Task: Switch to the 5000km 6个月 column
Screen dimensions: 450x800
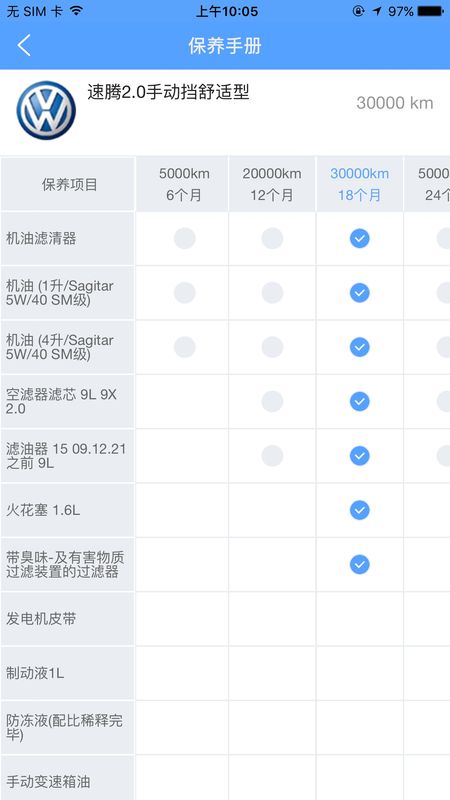Action: (182, 184)
